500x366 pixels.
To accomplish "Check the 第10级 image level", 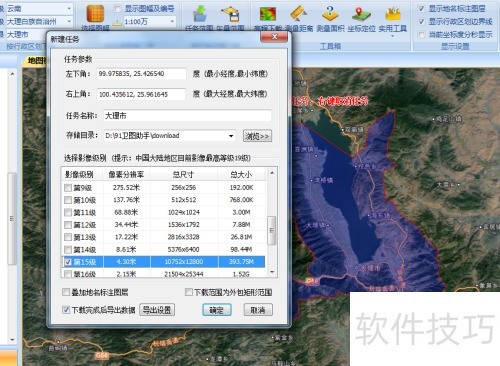I will pyautogui.click(x=68, y=200).
